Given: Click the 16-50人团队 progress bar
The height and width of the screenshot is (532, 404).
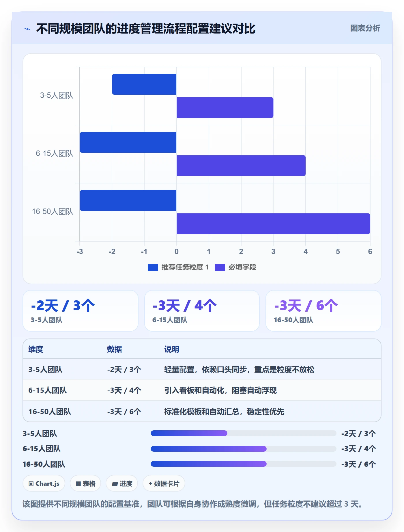Looking at the screenshot, I should (244, 464).
